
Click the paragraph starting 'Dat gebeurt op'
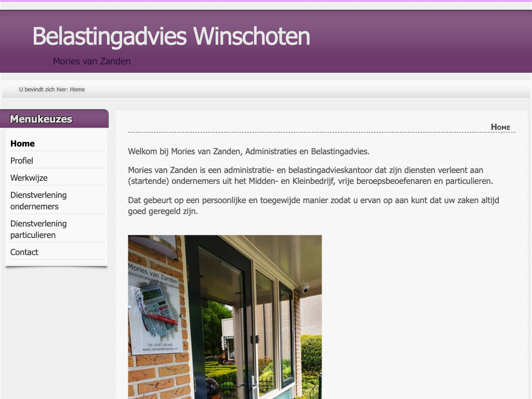click(x=313, y=206)
